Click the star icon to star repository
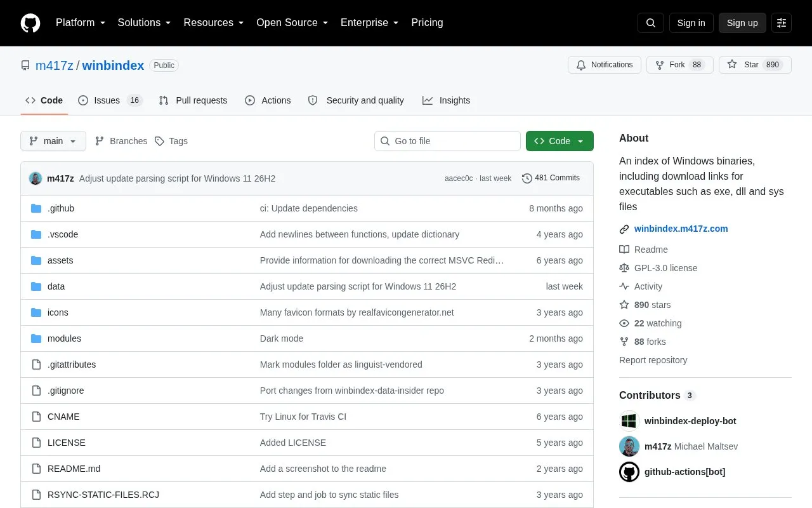This screenshot has width=812, height=508. [732, 65]
